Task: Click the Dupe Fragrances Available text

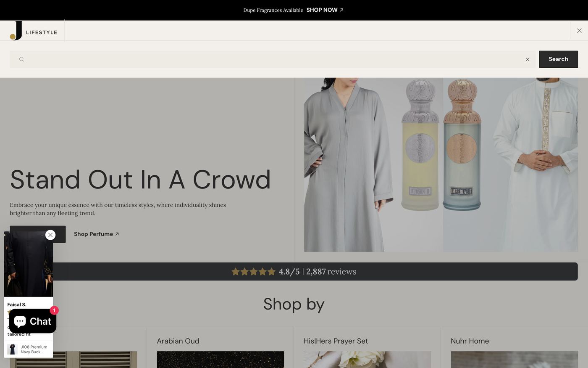Action: click(x=273, y=10)
